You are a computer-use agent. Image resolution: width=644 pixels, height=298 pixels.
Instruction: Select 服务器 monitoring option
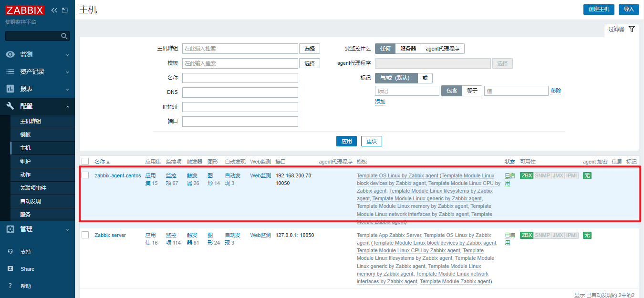[x=408, y=49]
